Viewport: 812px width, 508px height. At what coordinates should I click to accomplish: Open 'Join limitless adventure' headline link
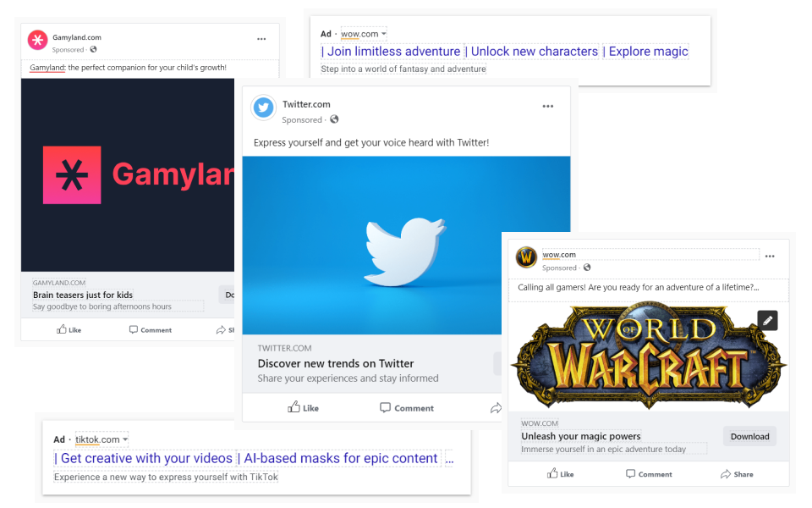(393, 52)
